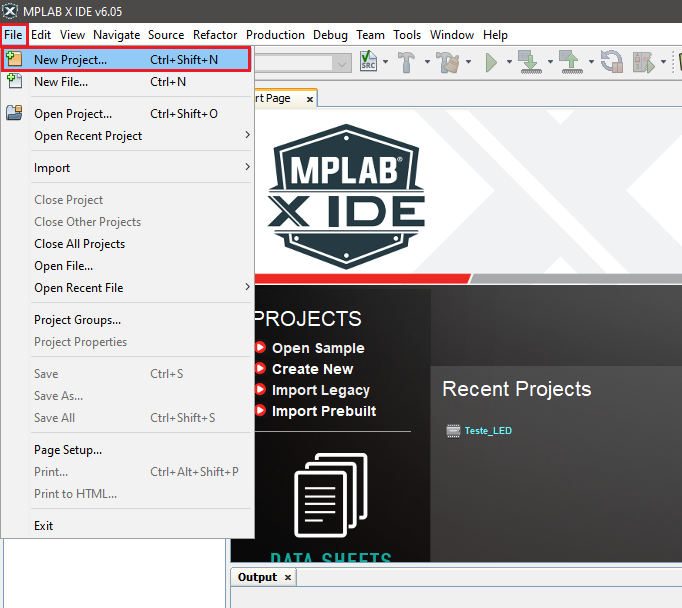Screen dimensions: 682x608
Task: Click the Run Project green play icon
Action: coord(491,63)
